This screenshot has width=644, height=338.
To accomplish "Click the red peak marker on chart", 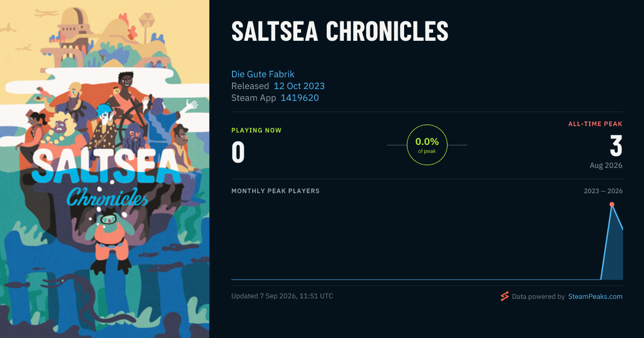I will click(611, 204).
